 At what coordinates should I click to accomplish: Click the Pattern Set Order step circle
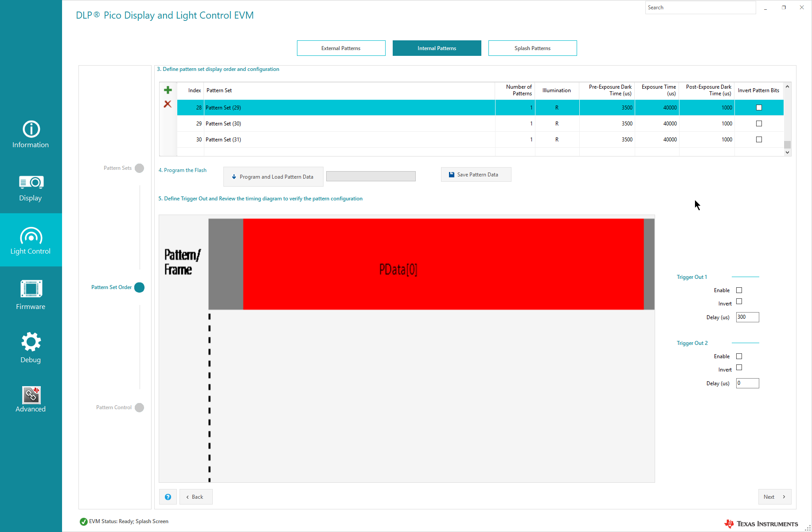click(x=139, y=287)
